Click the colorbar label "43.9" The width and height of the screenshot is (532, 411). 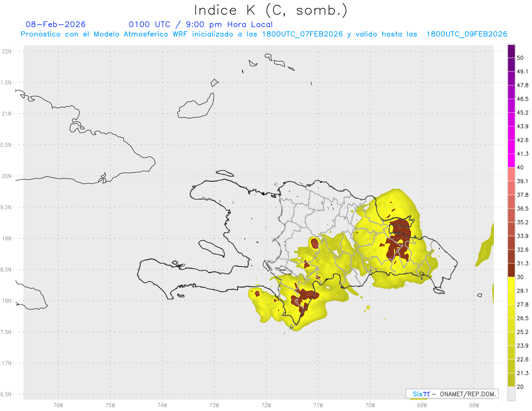[x=523, y=126]
